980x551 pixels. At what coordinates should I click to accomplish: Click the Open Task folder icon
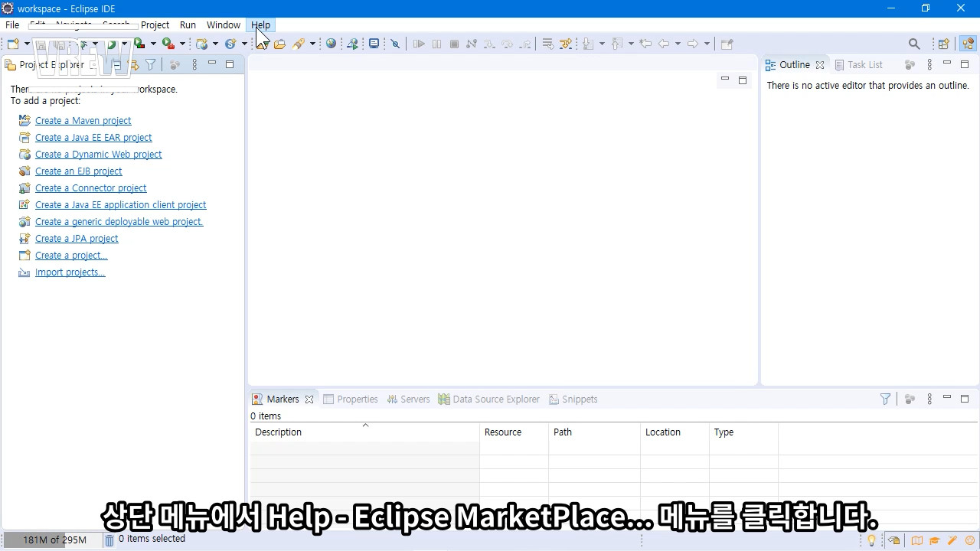pos(279,44)
